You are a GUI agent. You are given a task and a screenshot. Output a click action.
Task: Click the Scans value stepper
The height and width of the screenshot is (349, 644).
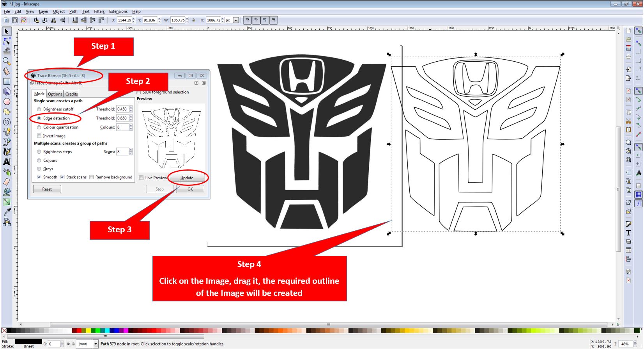click(x=131, y=152)
